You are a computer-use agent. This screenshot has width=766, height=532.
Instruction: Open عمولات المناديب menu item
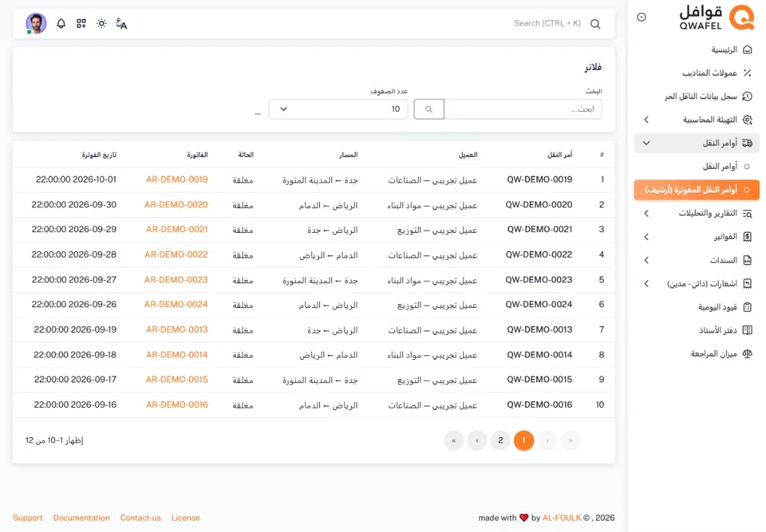697,73
